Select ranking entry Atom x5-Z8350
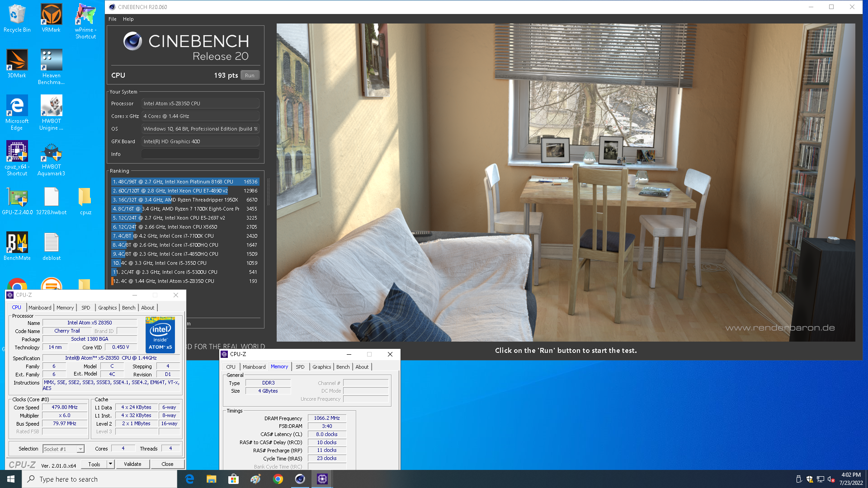Screen dimensions: 868x488 (185, 281)
